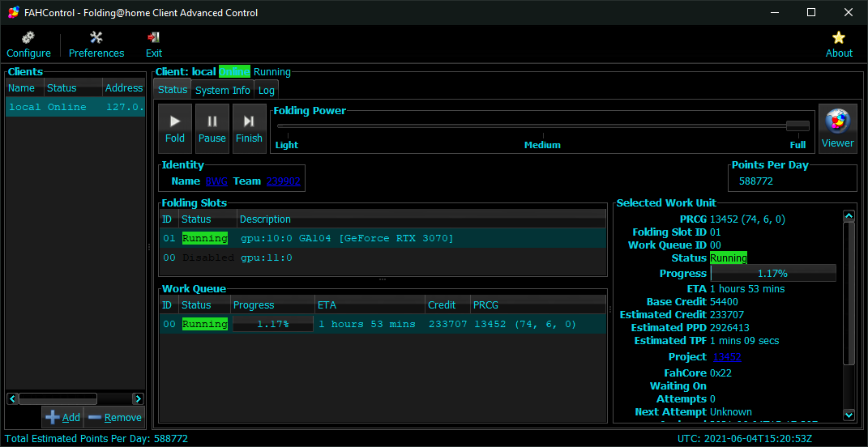Pause folding with the Pause button
The image size is (868, 447).
tap(212, 129)
